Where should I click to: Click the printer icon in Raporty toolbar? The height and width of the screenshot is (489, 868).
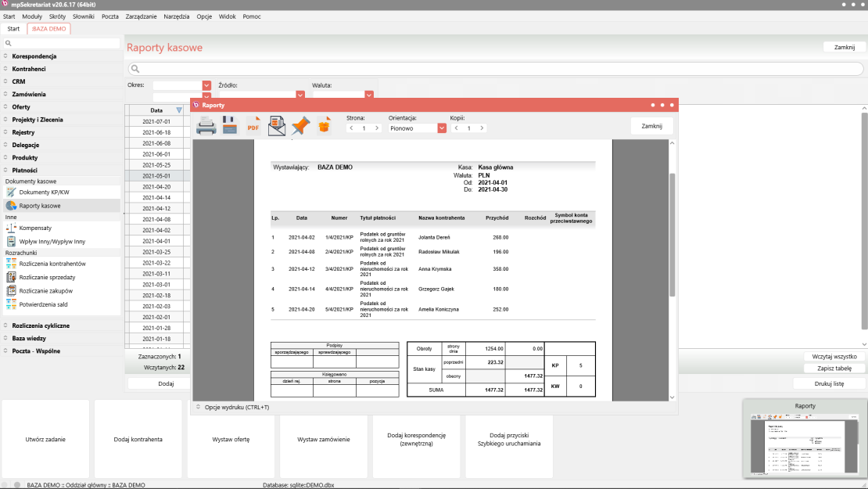[206, 126]
